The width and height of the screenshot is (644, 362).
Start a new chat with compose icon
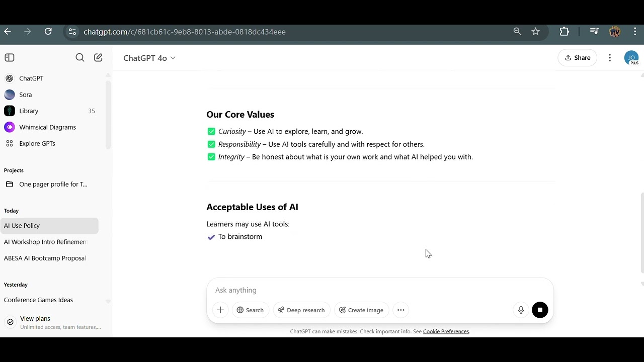coord(98,58)
